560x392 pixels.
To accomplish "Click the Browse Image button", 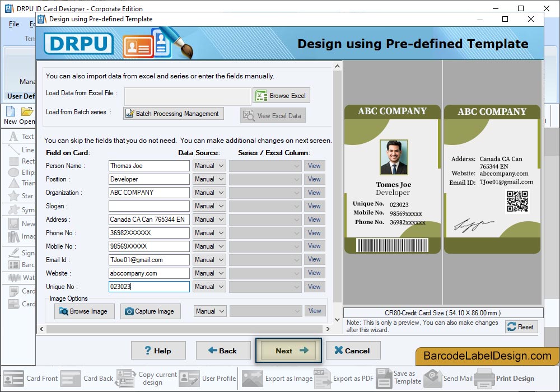I will pyautogui.click(x=85, y=311).
